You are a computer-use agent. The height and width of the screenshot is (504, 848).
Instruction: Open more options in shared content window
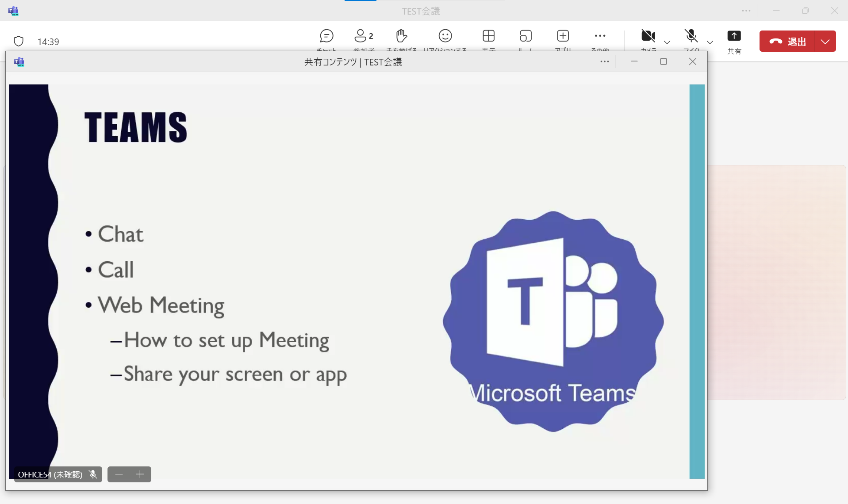click(x=605, y=62)
